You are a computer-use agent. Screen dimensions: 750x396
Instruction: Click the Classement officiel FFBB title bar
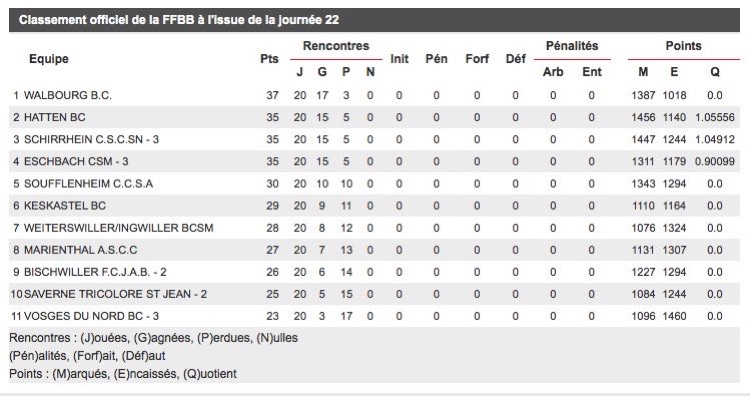click(374, 20)
